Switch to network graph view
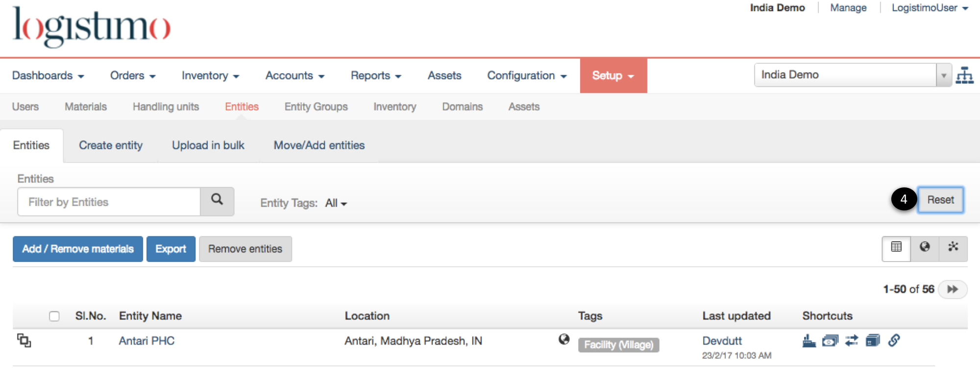980x368 pixels. pos(953,249)
